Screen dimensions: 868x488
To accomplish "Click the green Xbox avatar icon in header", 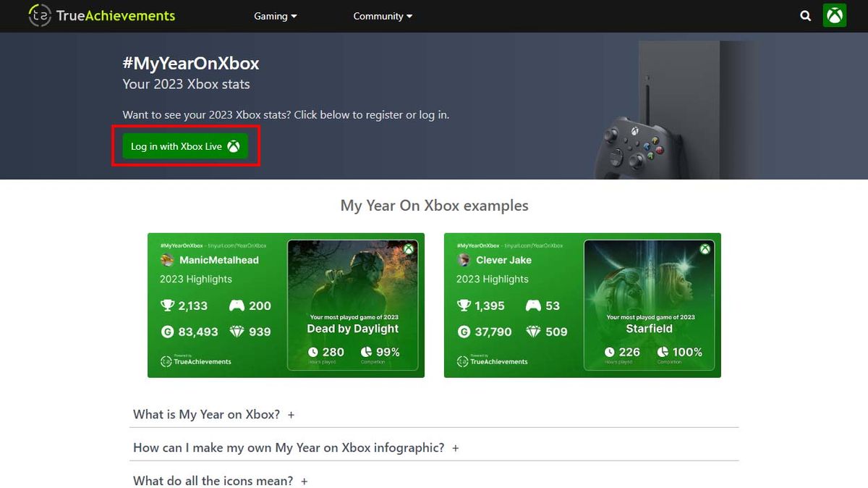I will pos(835,15).
